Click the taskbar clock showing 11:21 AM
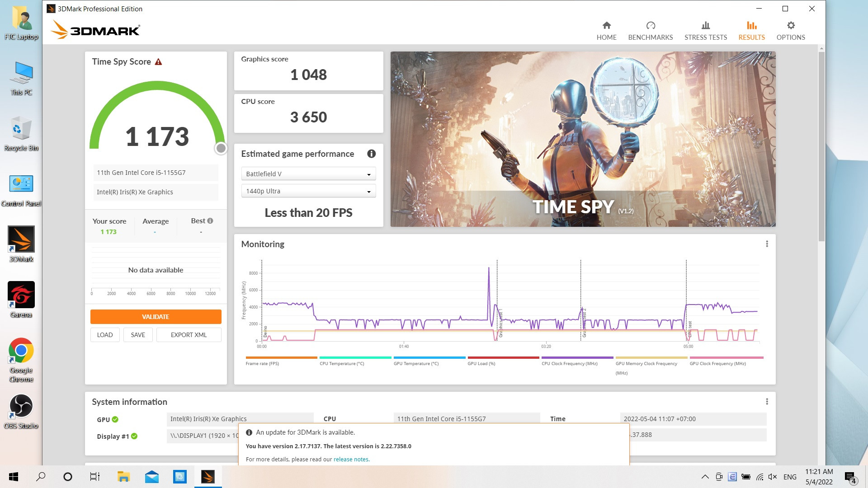Viewport: 868px width, 488px height. coord(819,477)
